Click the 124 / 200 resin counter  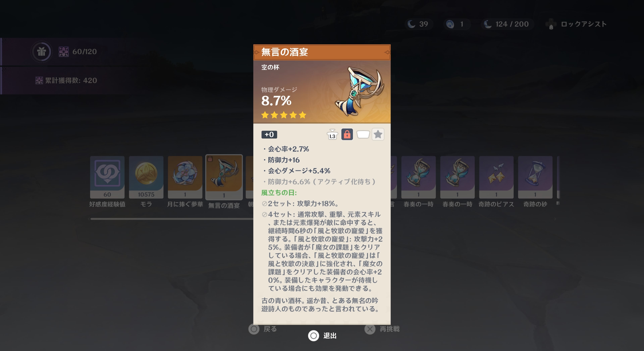coord(507,24)
